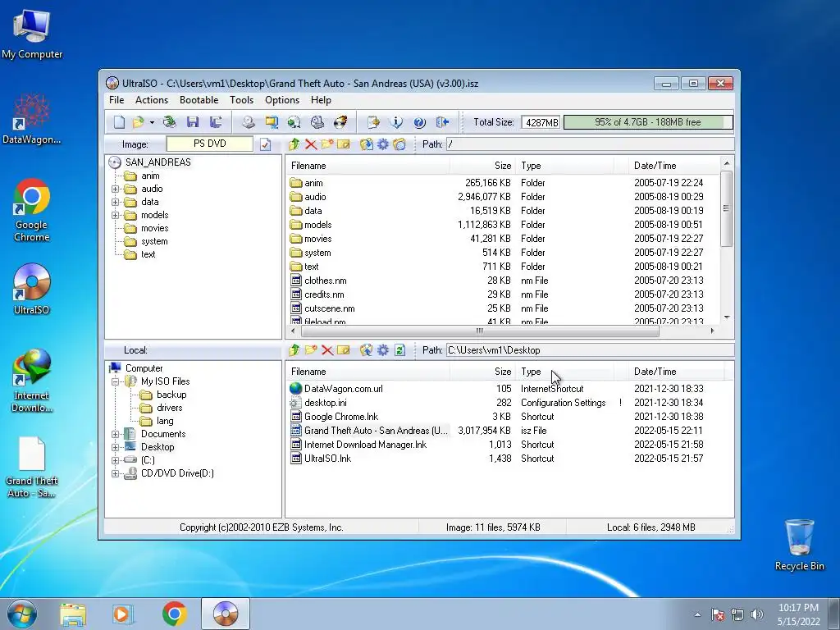Click the red X delete icon in image pane
Screen dimensions: 840x630
(x=311, y=144)
